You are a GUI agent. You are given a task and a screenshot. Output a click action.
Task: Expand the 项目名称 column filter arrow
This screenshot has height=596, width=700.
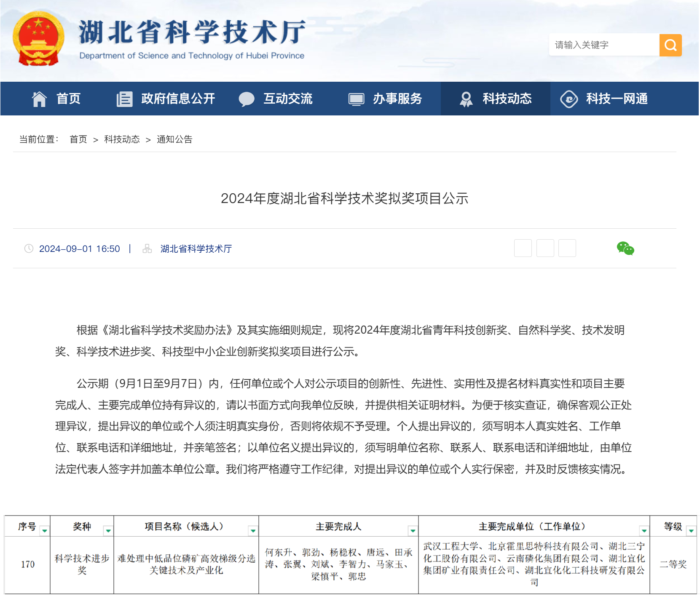(x=253, y=531)
